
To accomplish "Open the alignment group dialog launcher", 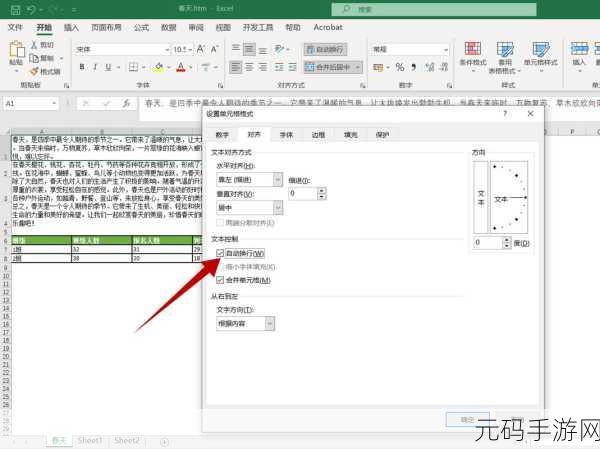I will pos(362,85).
